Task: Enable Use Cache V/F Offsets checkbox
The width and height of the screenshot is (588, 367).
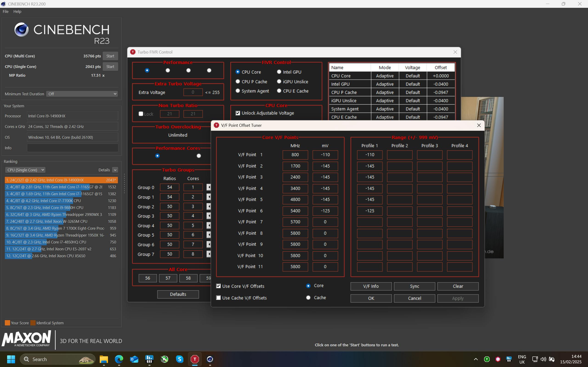Action: click(219, 298)
